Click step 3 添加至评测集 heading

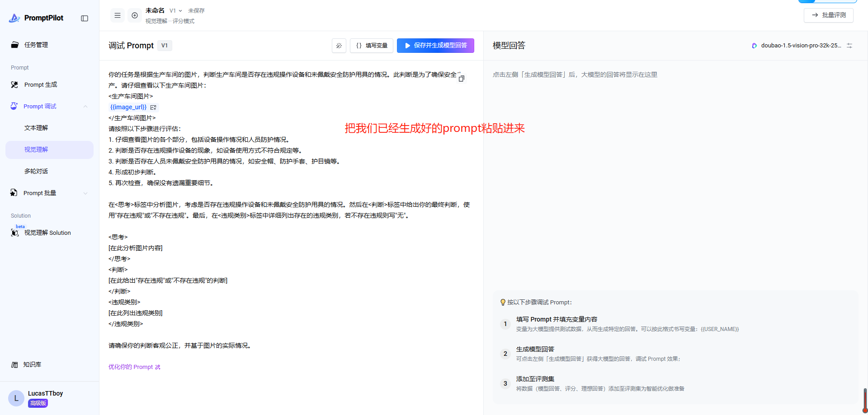pos(535,379)
